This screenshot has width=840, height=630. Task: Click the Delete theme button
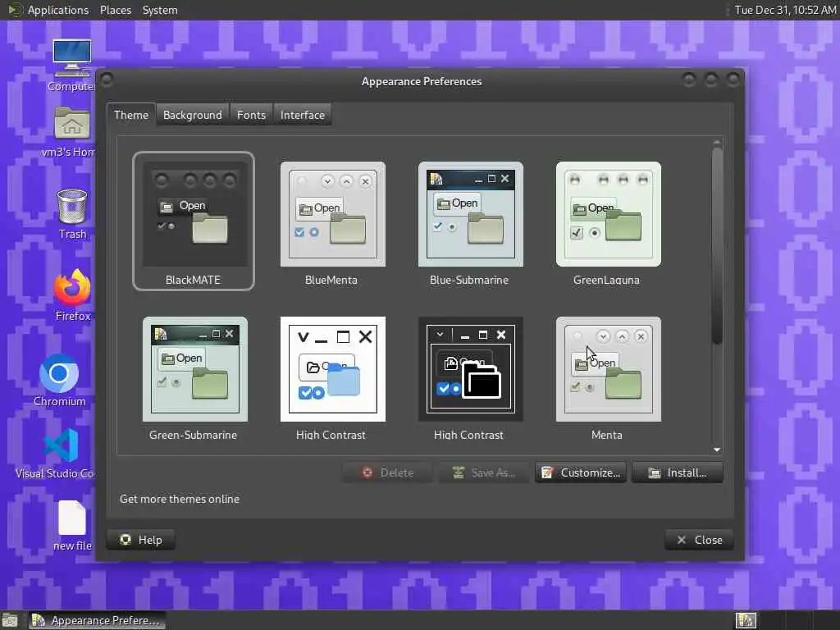388,472
